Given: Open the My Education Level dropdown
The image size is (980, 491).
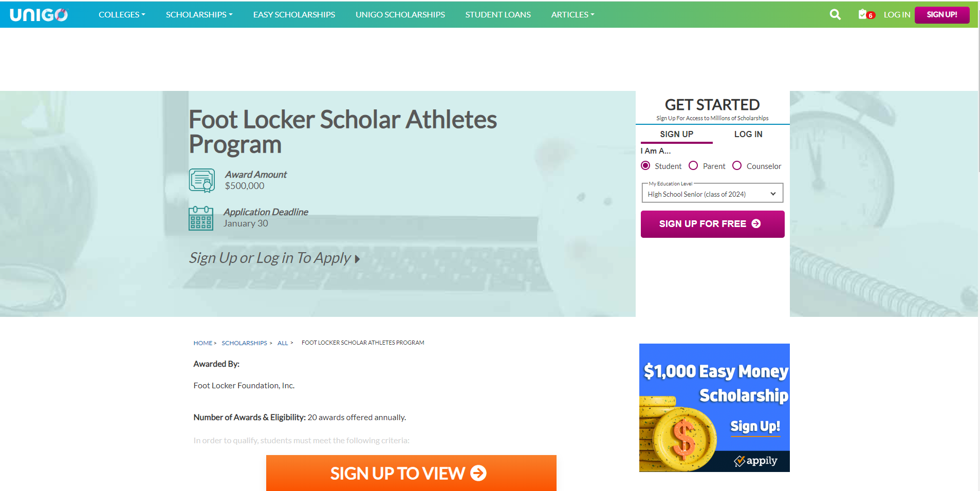Looking at the screenshot, I should click(712, 194).
